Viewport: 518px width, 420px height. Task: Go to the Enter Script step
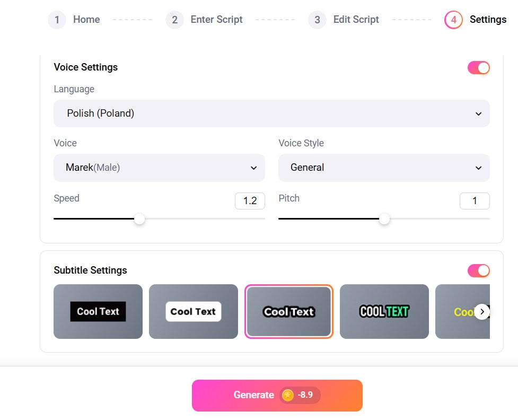(x=216, y=20)
